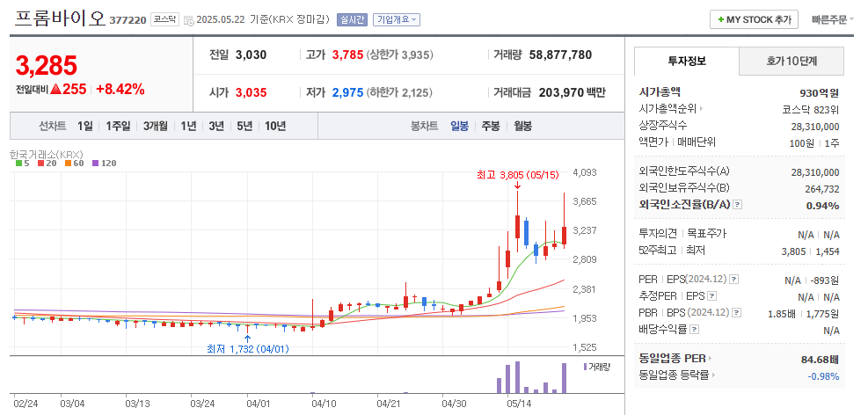Click 외국인소진율 value 0.94%
Screen dimensions: 868x415
(x=822, y=206)
